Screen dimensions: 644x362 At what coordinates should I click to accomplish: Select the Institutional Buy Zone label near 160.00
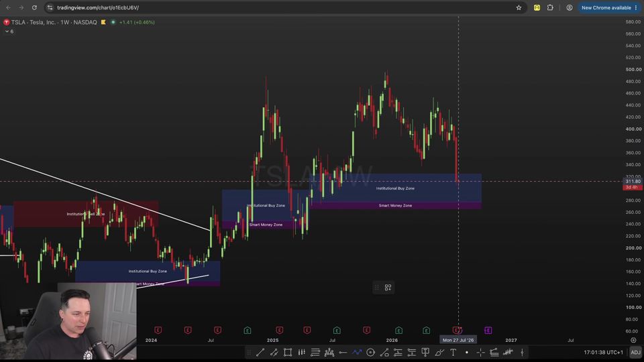(148, 271)
